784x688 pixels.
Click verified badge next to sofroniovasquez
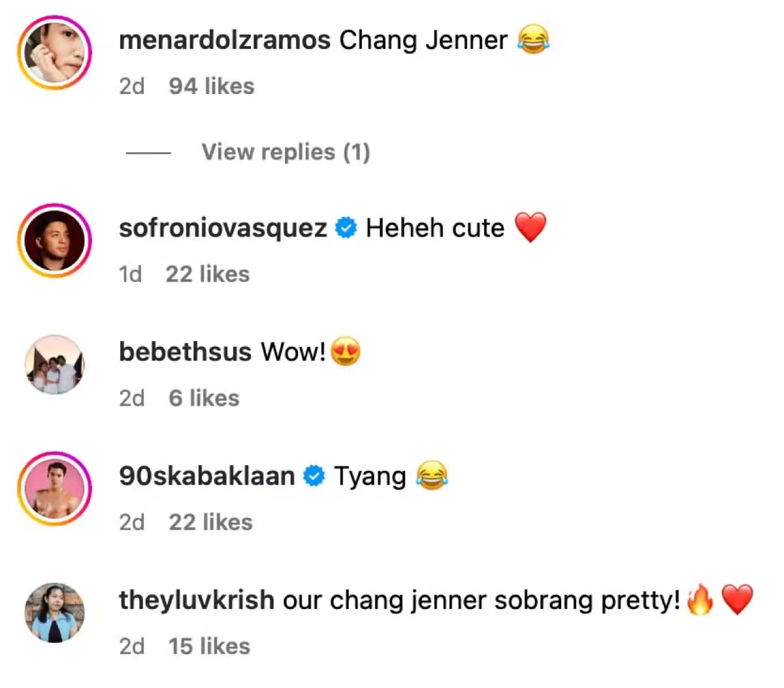tap(346, 228)
